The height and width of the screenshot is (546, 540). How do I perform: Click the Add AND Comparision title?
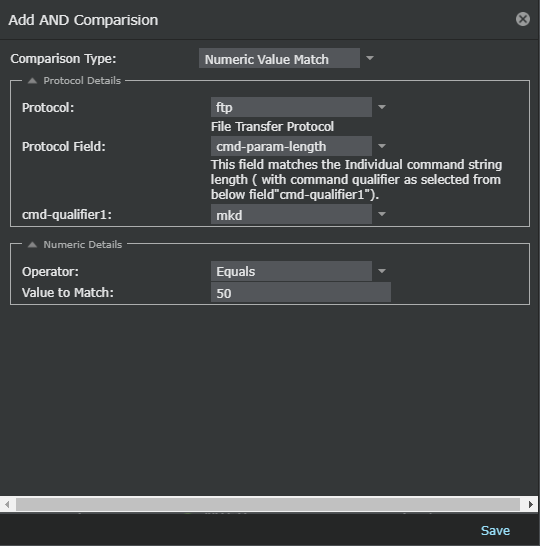point(83,20)
